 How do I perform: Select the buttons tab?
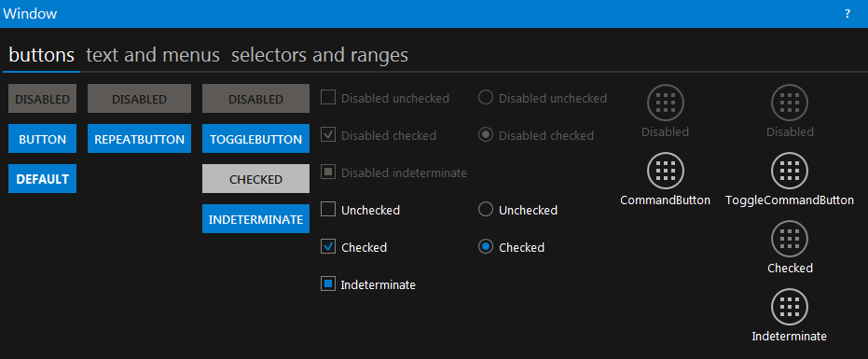42,55
